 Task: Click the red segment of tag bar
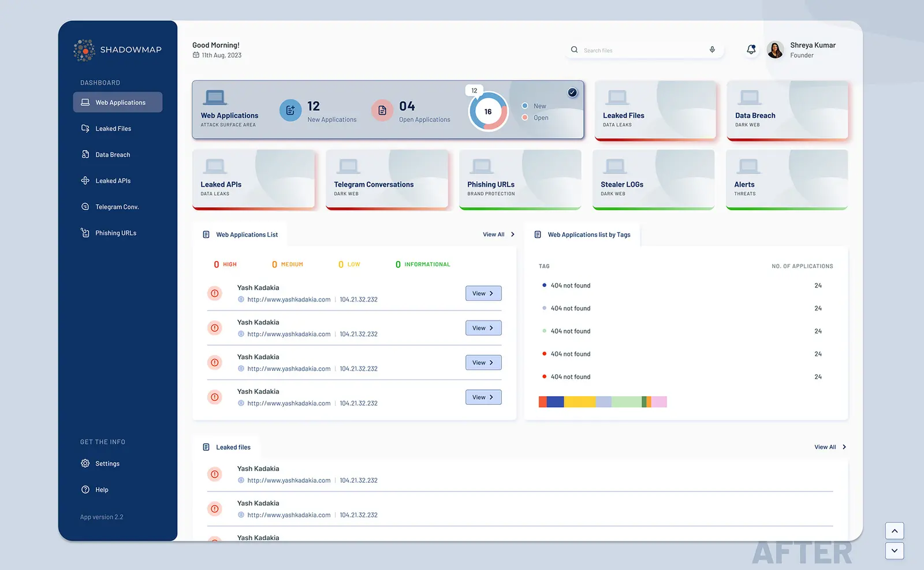(x=543, y=402)
